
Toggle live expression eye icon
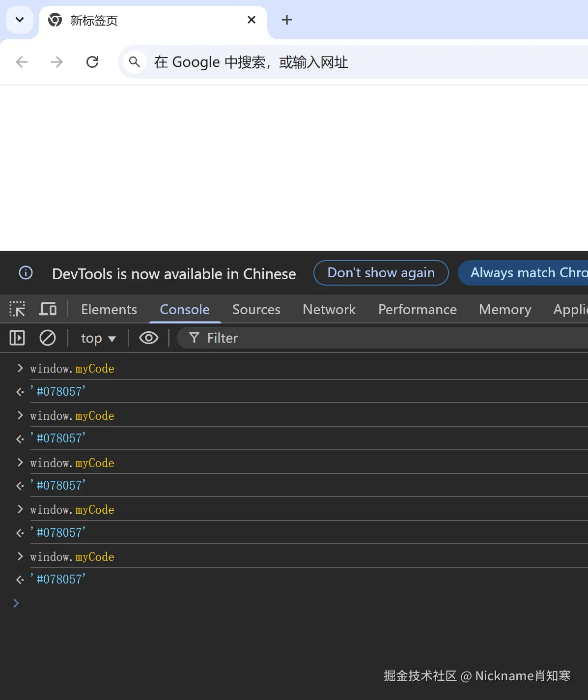(x=149, y=338)
